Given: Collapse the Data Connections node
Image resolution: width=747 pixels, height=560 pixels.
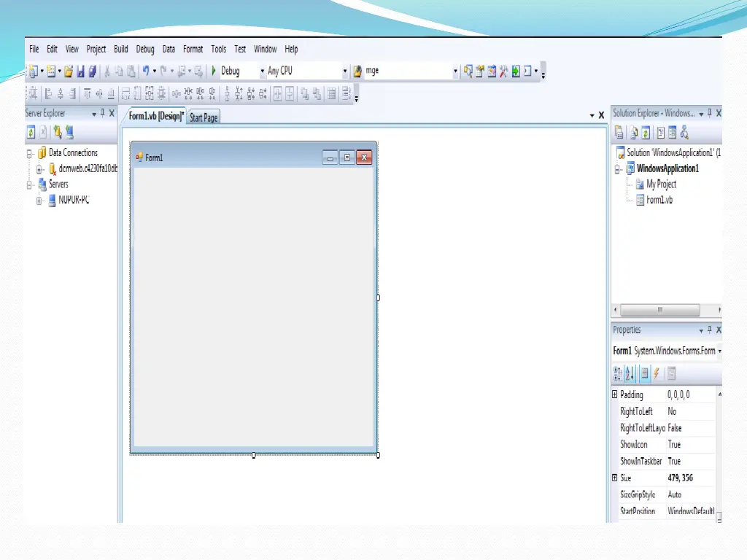Looking at the screenshot, I should [29, 154].
